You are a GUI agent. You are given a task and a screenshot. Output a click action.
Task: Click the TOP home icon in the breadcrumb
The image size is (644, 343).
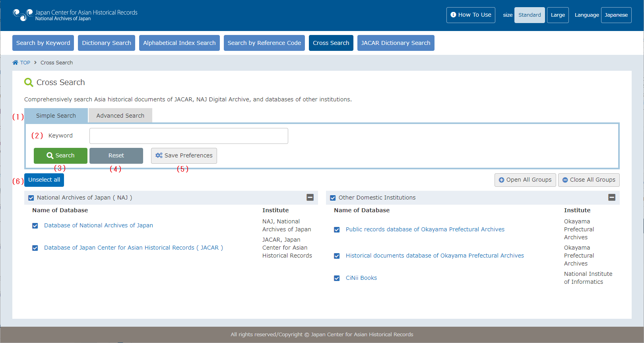click(x=15, y=62)
